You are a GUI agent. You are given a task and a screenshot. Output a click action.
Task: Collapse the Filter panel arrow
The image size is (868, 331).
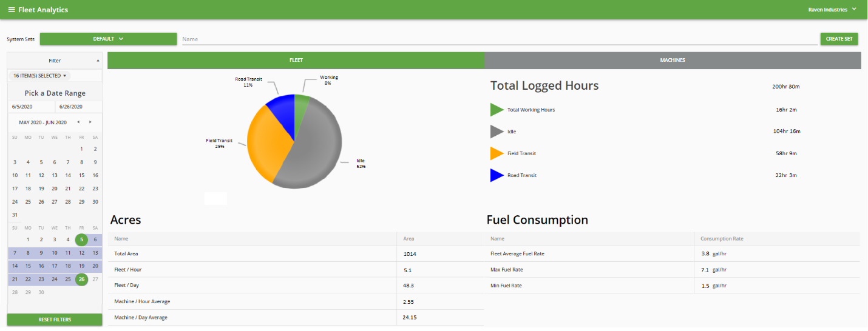98,61
